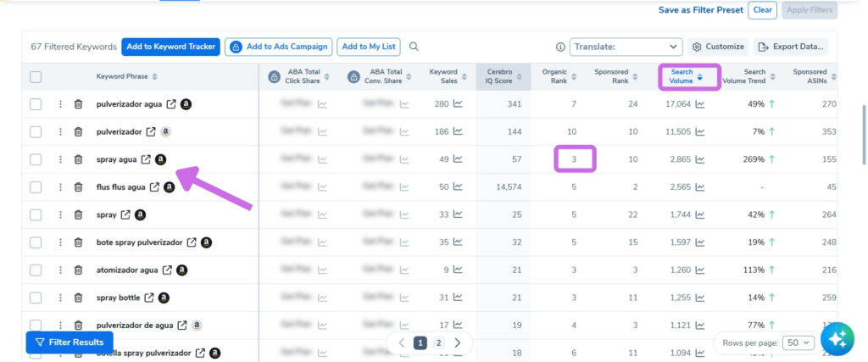Click the vertical scrollbar on right
Screen dimensions: 868x362
click(x=864, y=135)
